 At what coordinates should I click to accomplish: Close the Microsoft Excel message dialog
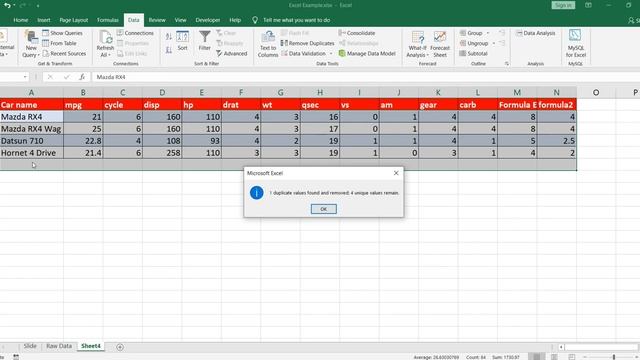point(396,173)
